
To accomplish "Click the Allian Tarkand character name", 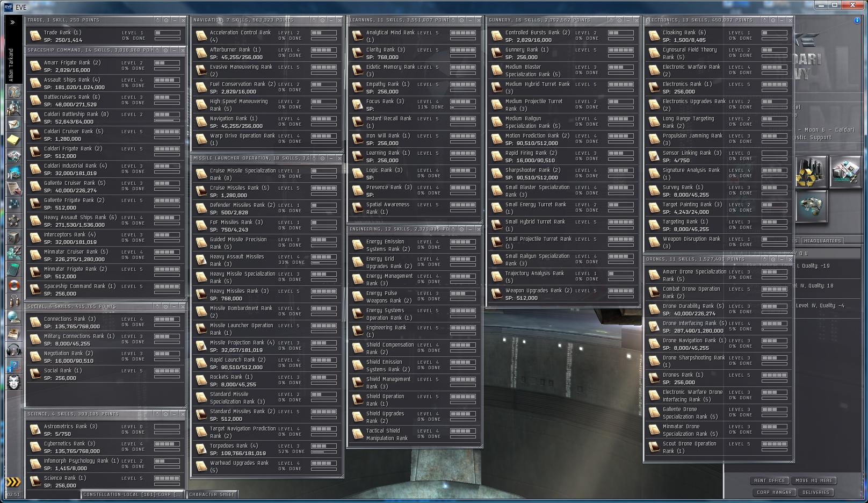I will 11,65.
